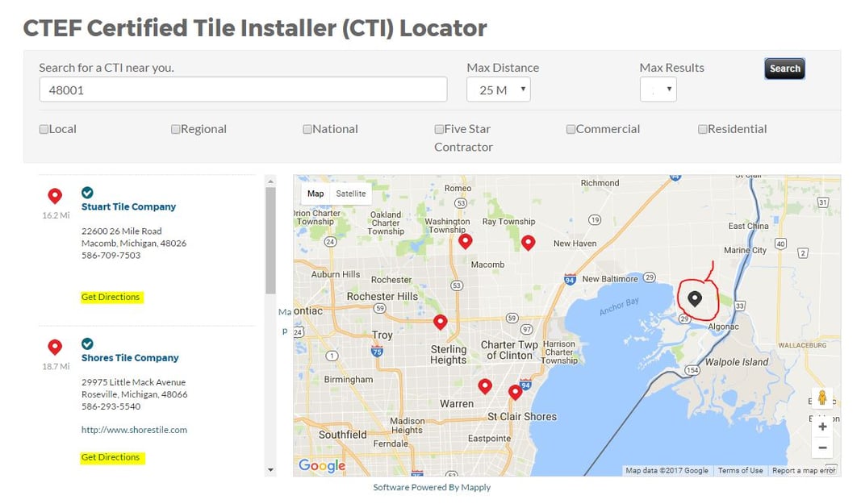The height and width of the screenshot is (504, 861).
Task: Click Get Directions for Stuart Tile Company
Action: (x=111, y=297)
